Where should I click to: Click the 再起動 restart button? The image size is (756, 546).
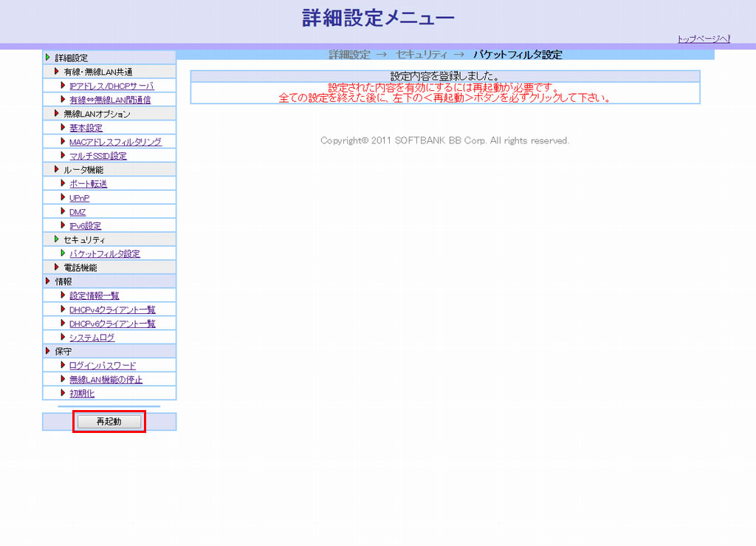pos(109,421)
